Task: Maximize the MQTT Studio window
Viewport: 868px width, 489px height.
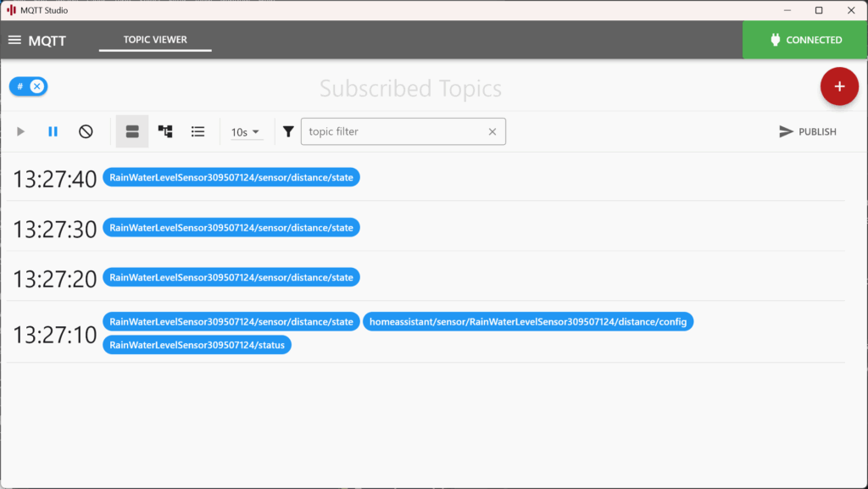Action: 819,10
